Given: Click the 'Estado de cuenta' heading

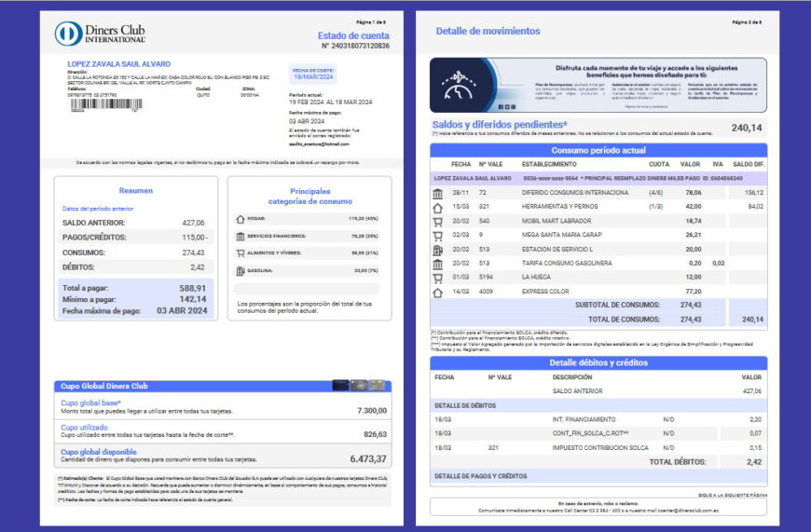Looking at the screenshot, I should (353, 35).
